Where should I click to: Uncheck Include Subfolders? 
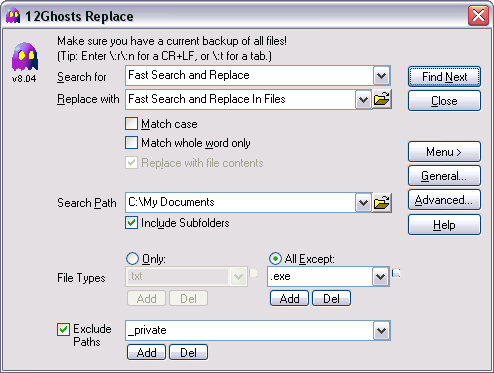pyautogui.click(x=131, y=223)
